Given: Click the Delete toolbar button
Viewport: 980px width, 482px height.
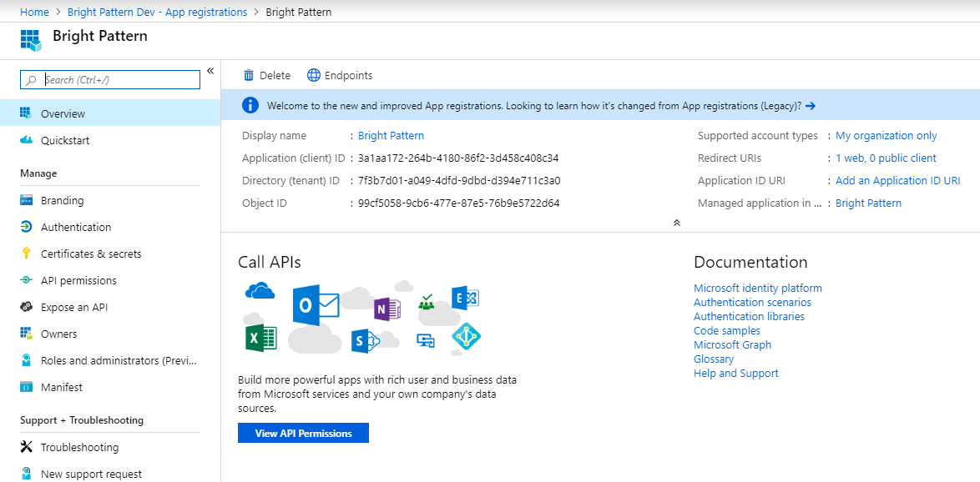Looking at the screenshot, I should pyautogui.click(x=267, y=75).
